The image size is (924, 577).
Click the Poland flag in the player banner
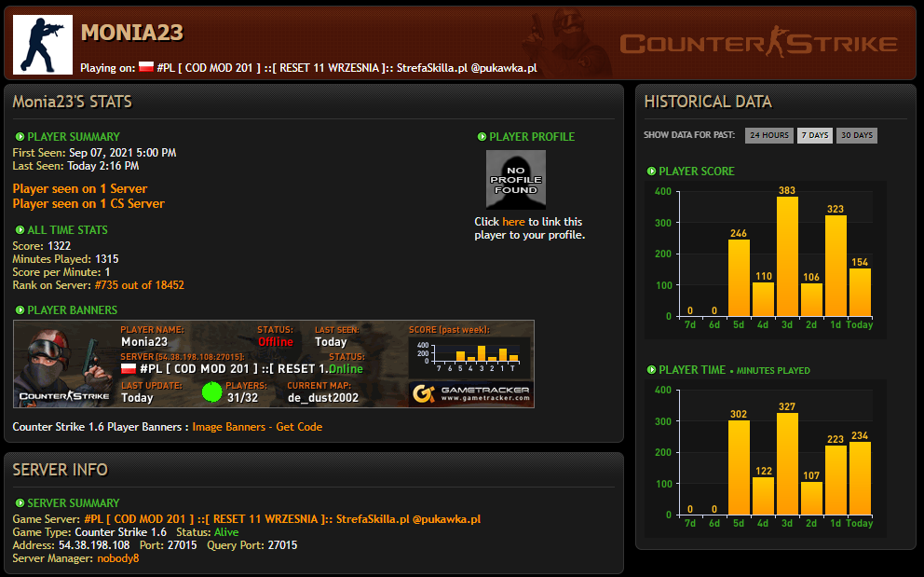pos(129,369)
